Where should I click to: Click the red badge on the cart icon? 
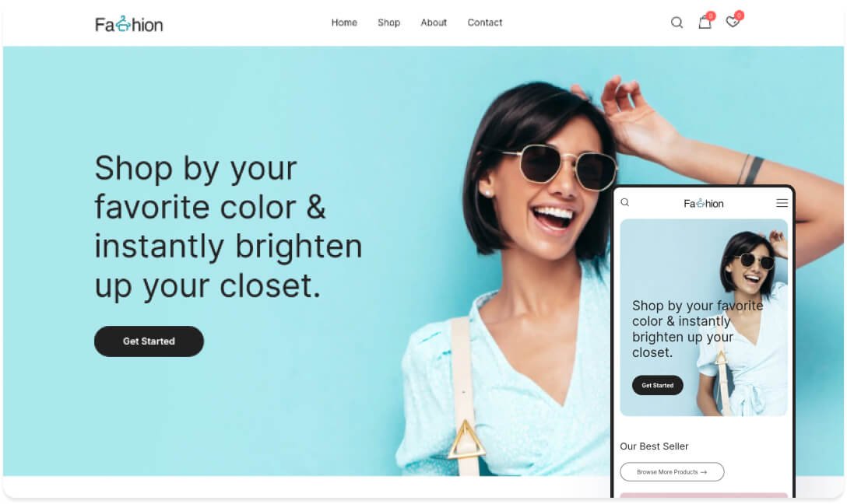pos(711,16)
